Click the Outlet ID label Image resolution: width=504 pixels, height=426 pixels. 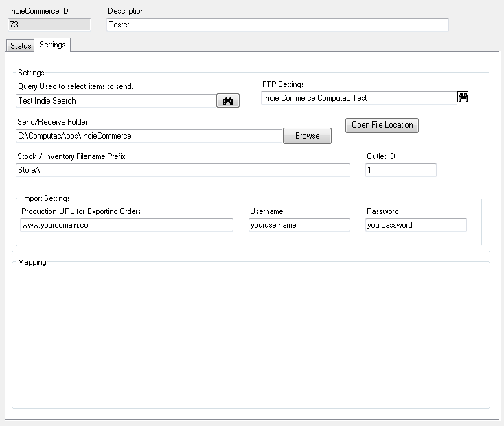click(381, 156)
